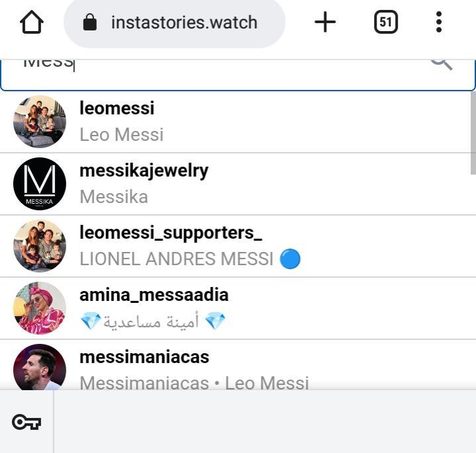Click the instastories.watch address bar
The height and width of the screenshot is (453, 476).
tap(184, 22)
